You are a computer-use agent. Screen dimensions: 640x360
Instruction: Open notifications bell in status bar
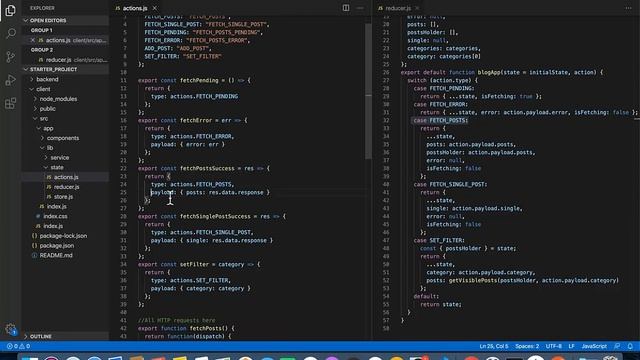(x=630, y=346)
